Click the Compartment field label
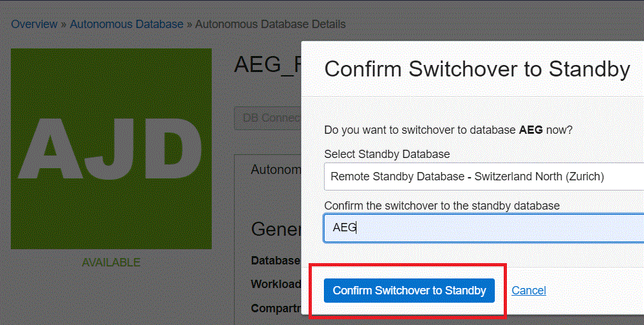The image size is (644, 325). [276, 308]
